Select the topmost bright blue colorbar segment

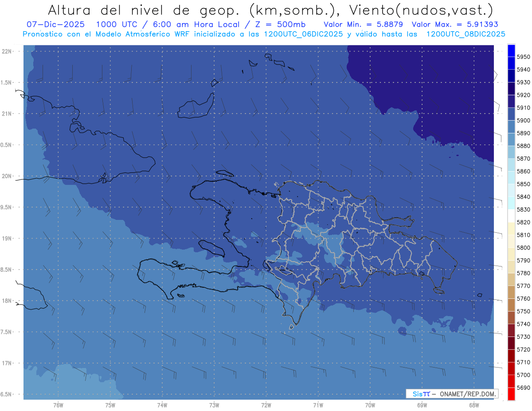click(x=511, y=51)
